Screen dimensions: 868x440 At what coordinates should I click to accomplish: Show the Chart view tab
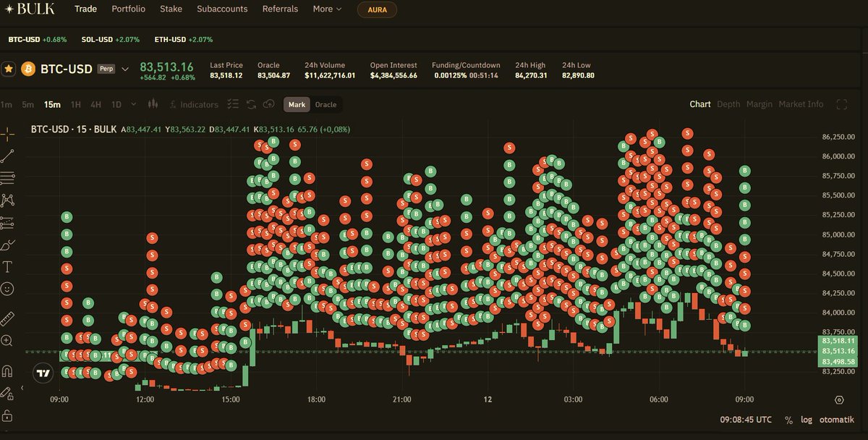tap(699, 104)
